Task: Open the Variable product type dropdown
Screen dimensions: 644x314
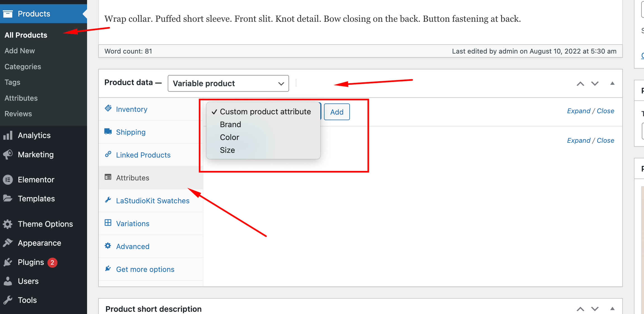Action: tap(228, 83)
